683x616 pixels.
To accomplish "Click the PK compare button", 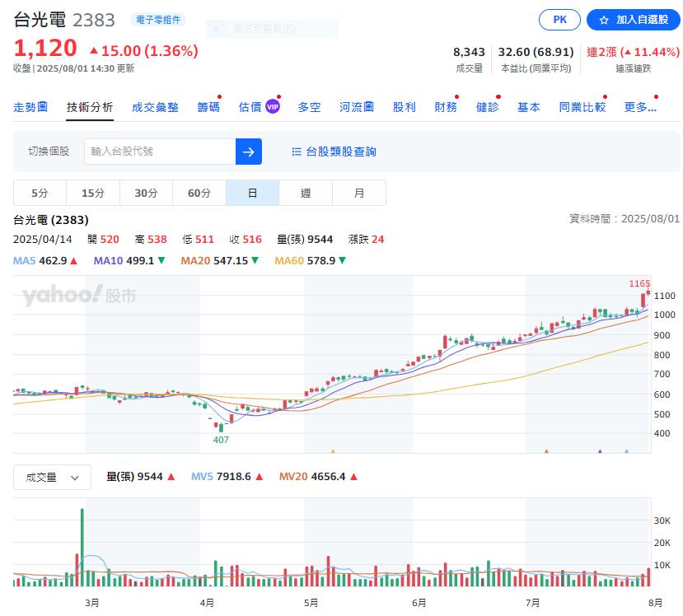I will [559, 20].
